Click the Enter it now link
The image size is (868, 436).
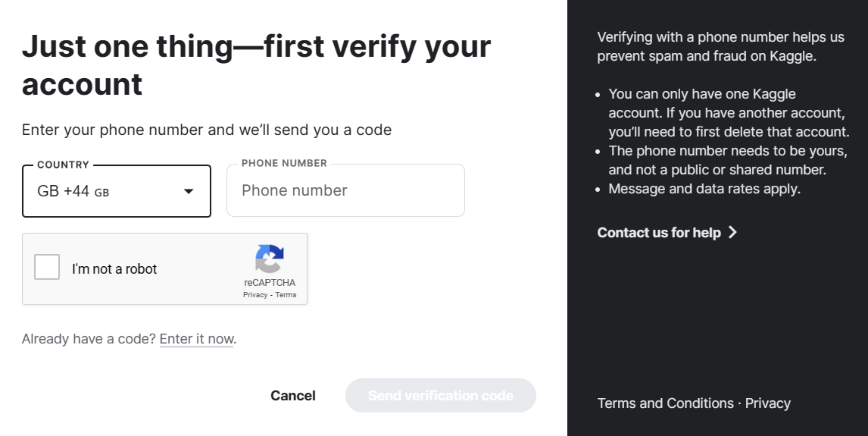pyautogui.click(x=196, y=338)
